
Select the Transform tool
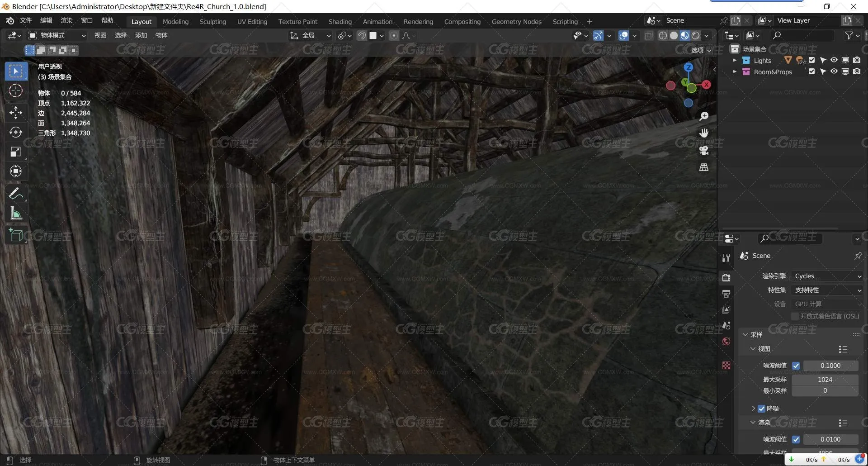(x=16, y=171)
